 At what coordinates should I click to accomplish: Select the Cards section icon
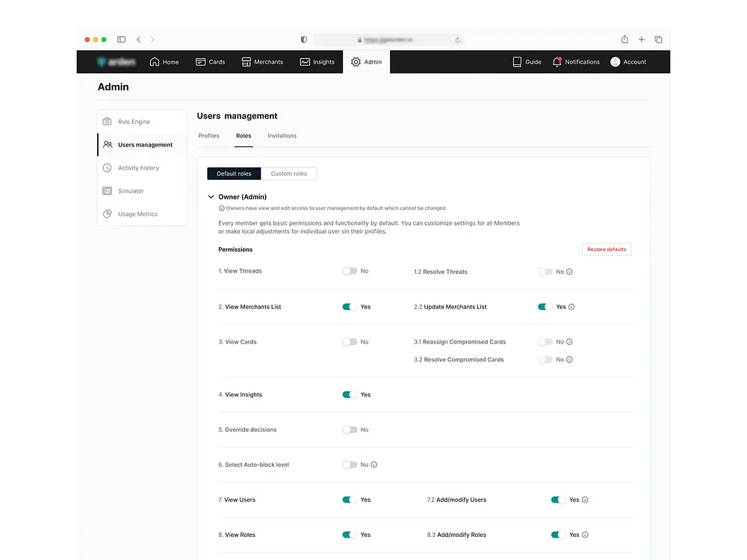pos(199,62)
